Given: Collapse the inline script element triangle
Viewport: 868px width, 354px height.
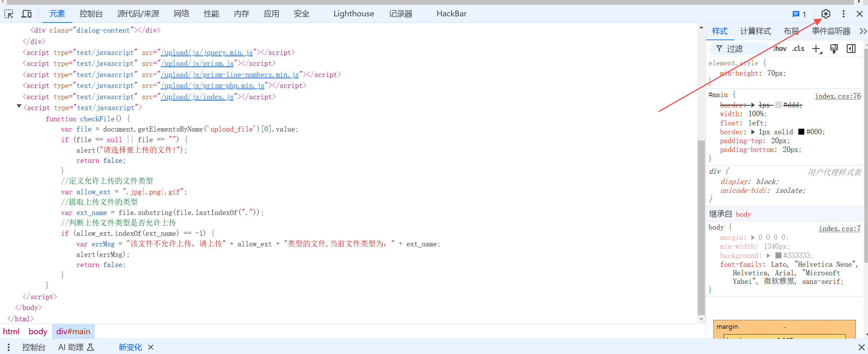Looking at the screenshot, I should (x=19, y=107).
